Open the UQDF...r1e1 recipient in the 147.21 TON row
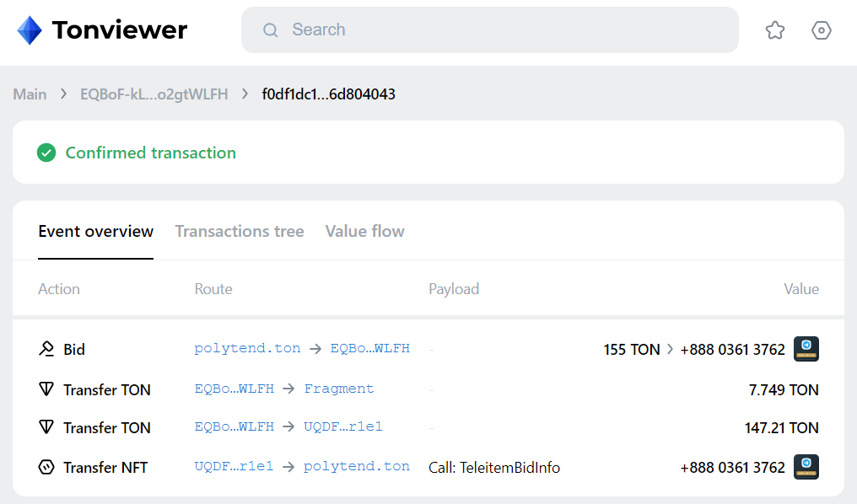Screen dimensions: 857x504 pyautogui.click(x=343, y=426)
